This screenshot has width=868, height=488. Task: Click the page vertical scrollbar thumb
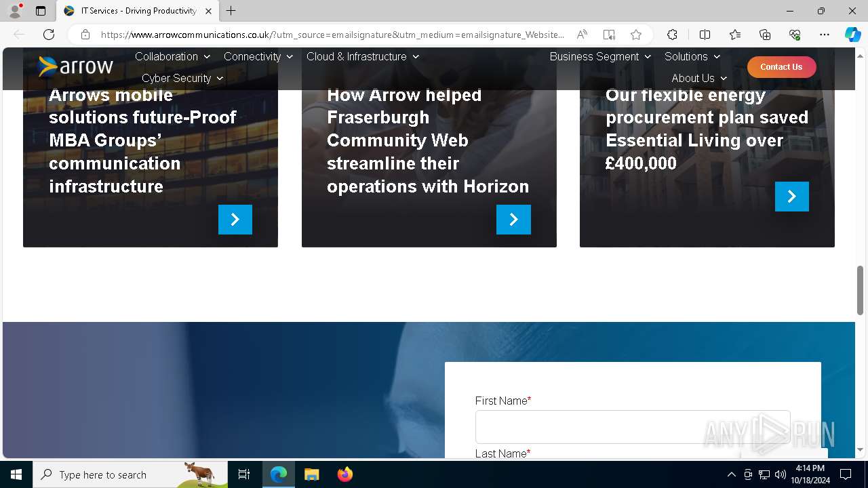tap(860, 290)
